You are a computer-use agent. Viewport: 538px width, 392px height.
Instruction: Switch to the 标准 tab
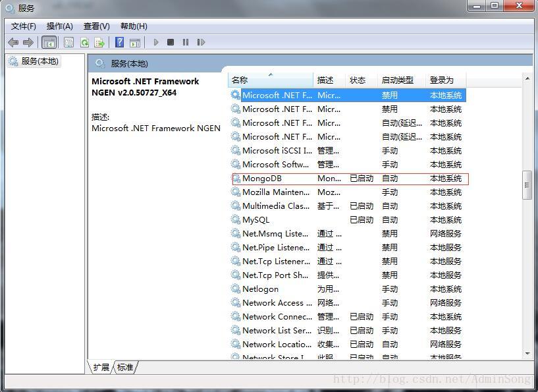(125, 367)
